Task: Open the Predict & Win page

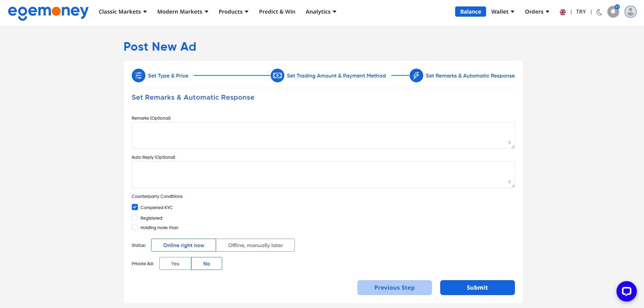Action: point(277,12)
